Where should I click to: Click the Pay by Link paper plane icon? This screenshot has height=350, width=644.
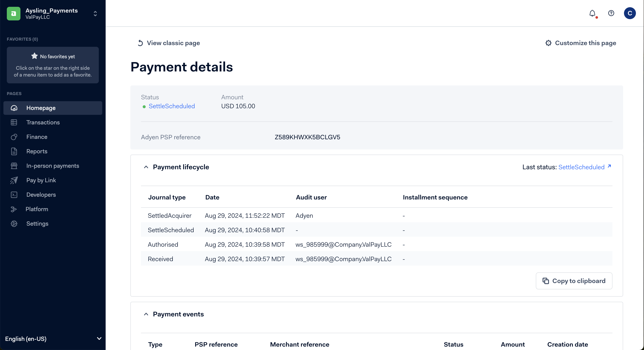click(14, 180)
